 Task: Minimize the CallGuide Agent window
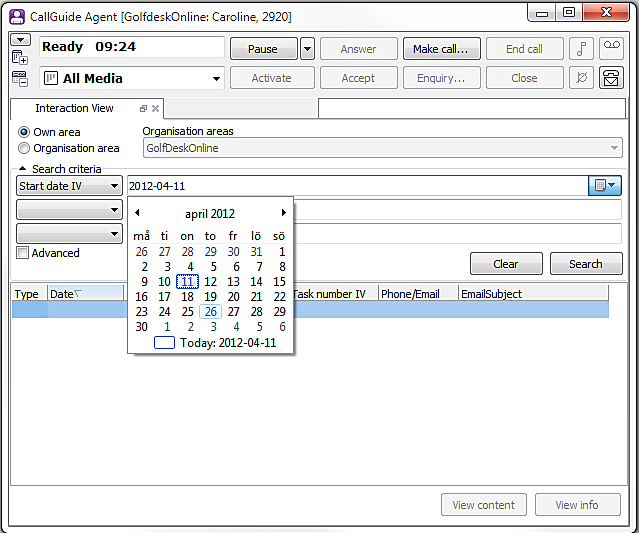pos(542,13)
